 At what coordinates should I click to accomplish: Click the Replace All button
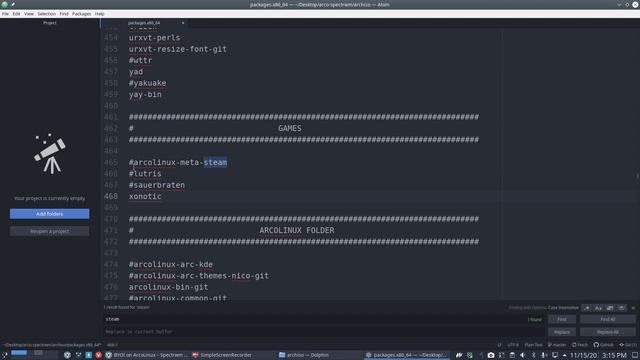coord(607,332)
